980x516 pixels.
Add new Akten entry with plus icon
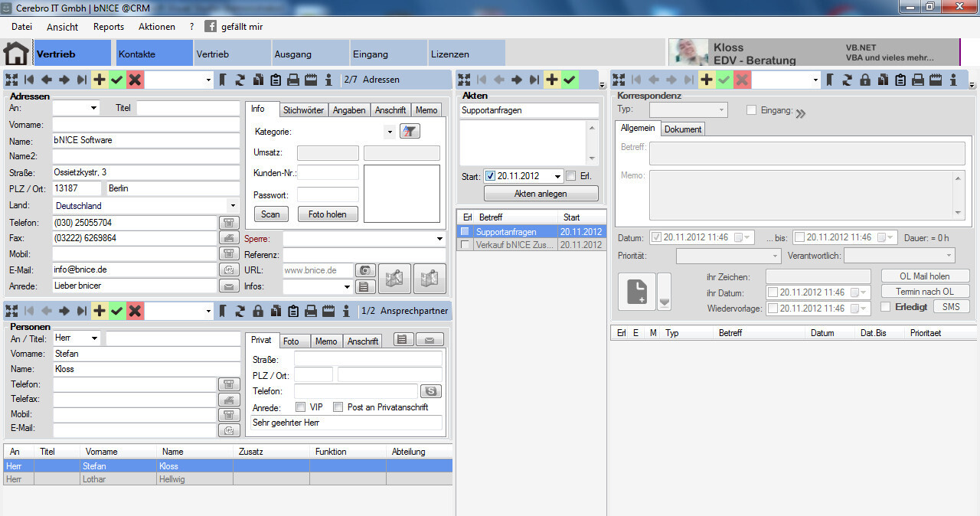[552, 80]
